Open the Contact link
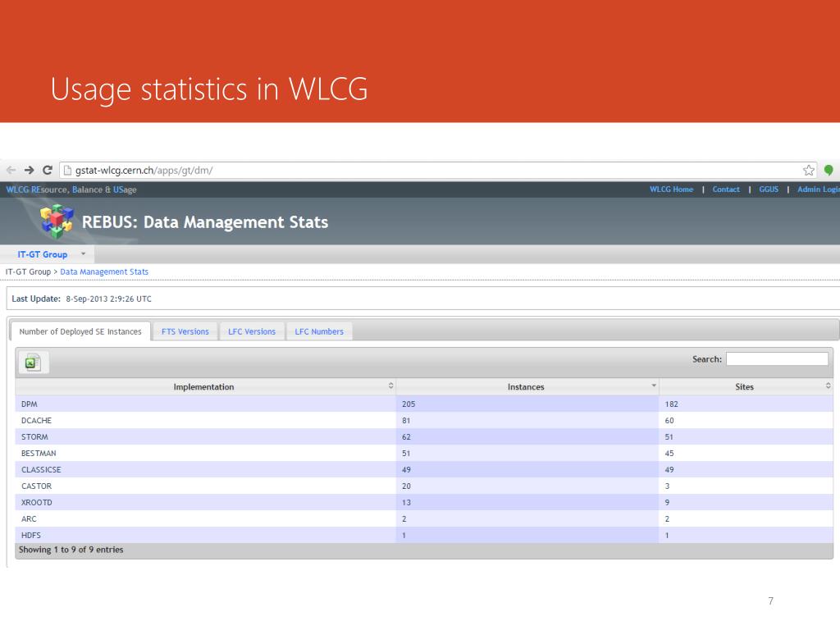Image resolution: width=840 pixels, height=630 pixels. click(x=726, y=189)
